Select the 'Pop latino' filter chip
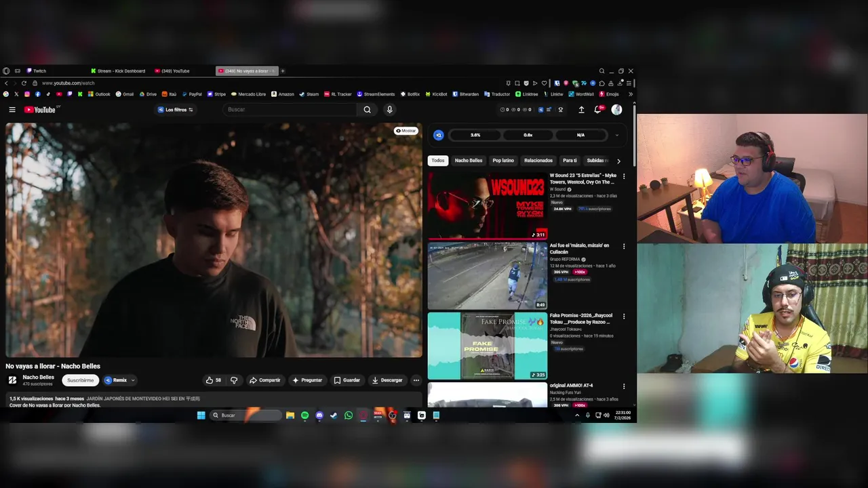The width and height of the screenshot is (868, 488). [503, 161]
